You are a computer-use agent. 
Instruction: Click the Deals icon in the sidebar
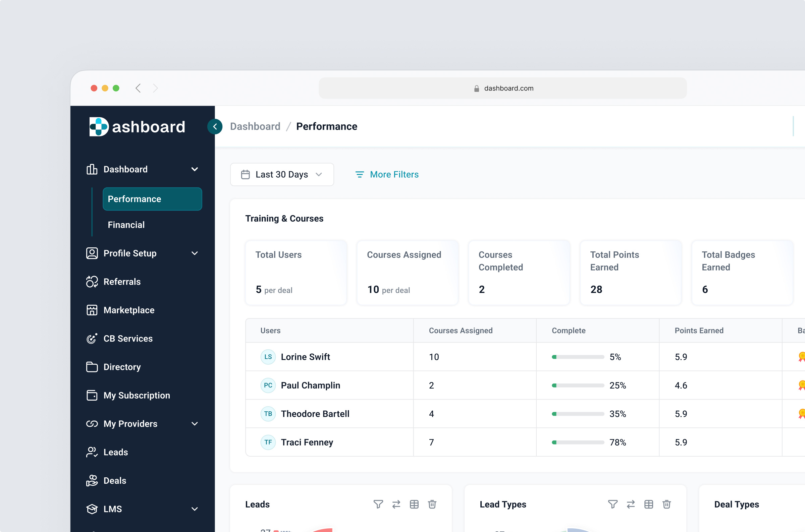92,480
